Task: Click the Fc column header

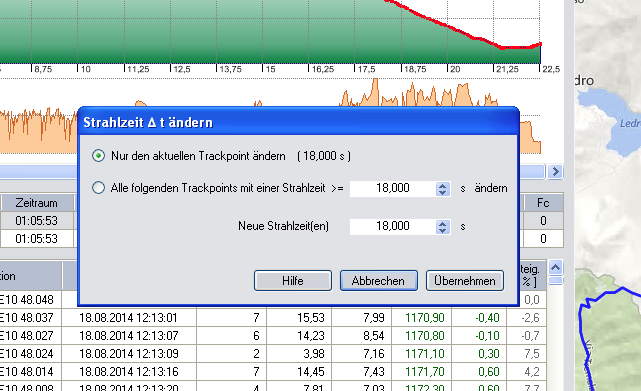Action: (x=543, y=203)
